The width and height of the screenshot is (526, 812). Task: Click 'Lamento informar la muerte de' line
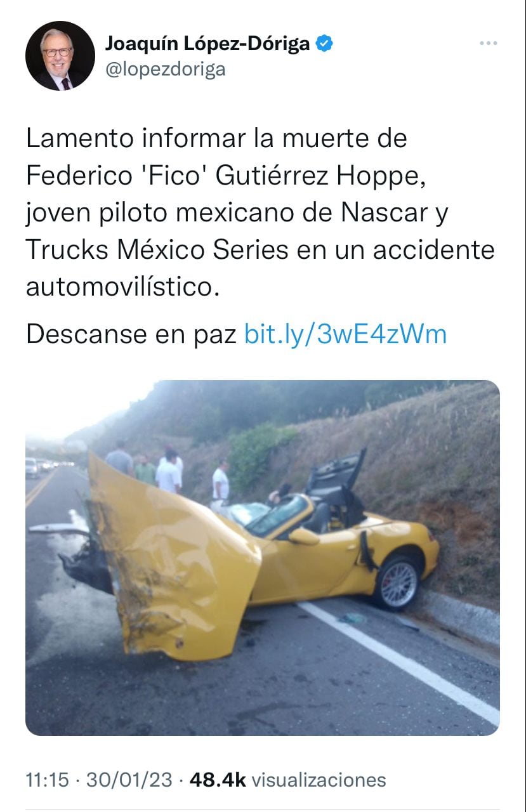216,138
